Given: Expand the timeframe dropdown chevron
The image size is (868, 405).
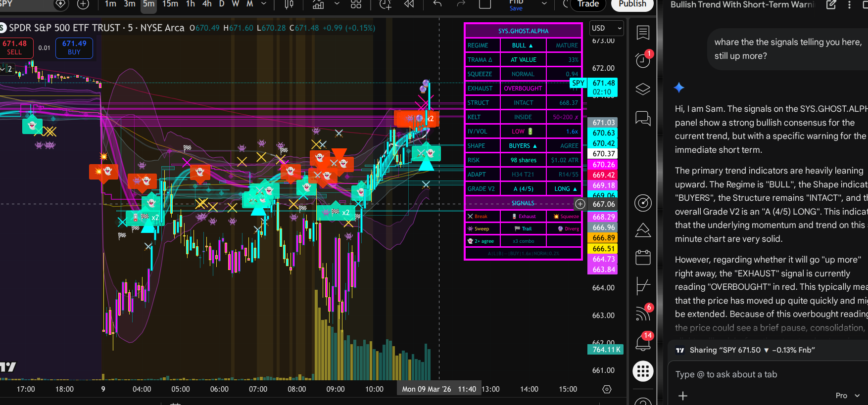Looking at the screenshot, I should pyautogui.click(x=264, y=4).
